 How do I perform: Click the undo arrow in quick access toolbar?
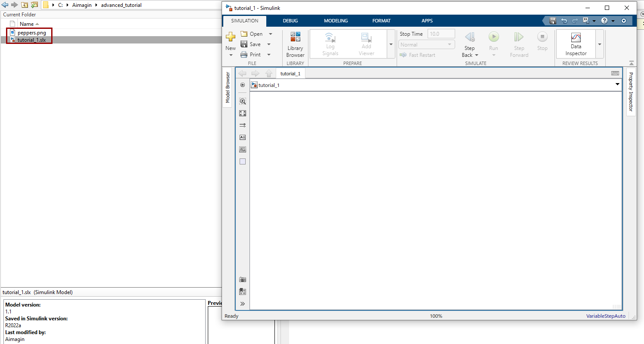coord(564,21)
